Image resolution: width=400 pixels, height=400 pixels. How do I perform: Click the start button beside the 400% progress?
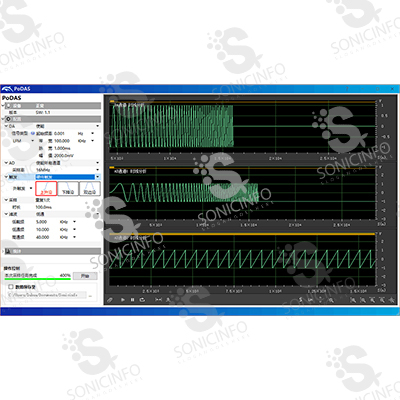pyautogui.click(x=85, y=276)
